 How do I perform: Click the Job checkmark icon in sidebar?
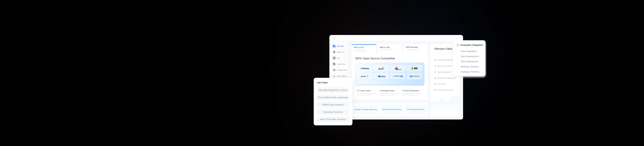point(334,58)
